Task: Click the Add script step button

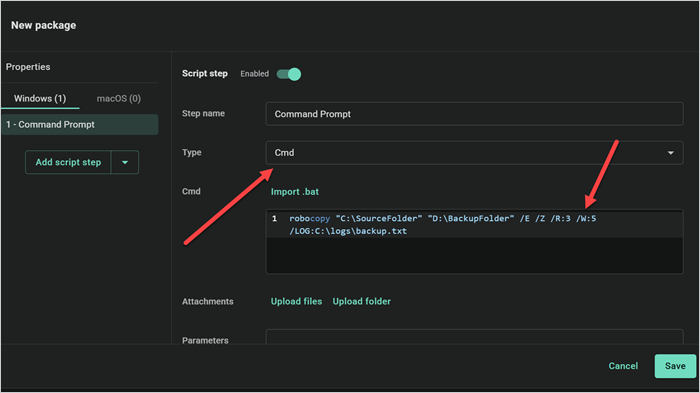Action: coord(68,162)
